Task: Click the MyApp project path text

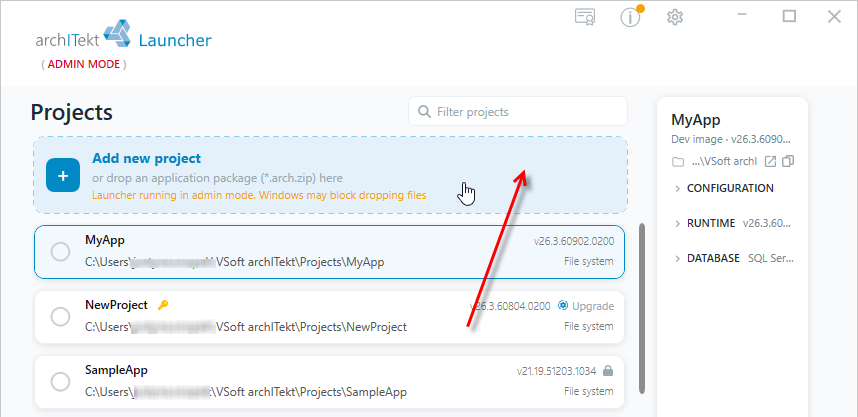Action: 235,262
